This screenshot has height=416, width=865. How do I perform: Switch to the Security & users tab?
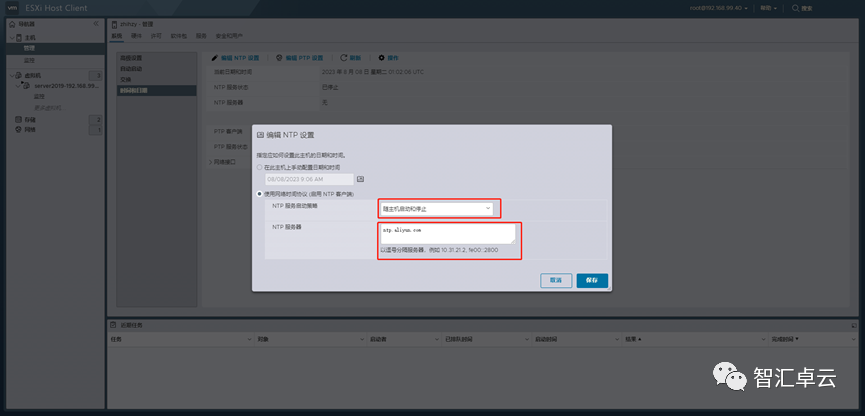[229, 36]
